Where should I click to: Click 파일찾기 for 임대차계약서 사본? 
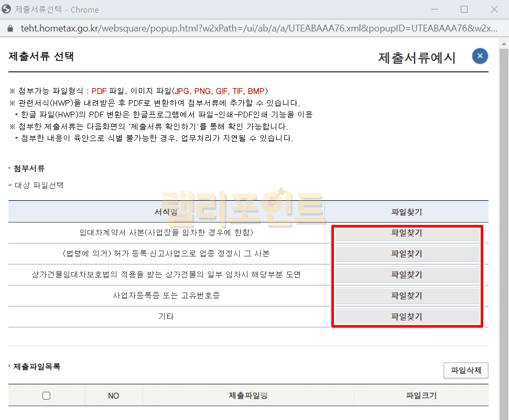(407, 233)
